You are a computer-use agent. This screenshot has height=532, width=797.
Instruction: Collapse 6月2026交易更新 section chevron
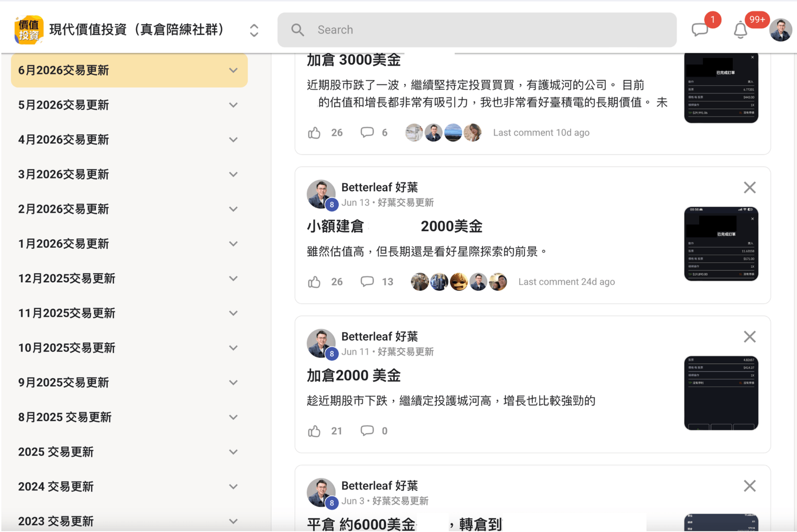[233, 70]
